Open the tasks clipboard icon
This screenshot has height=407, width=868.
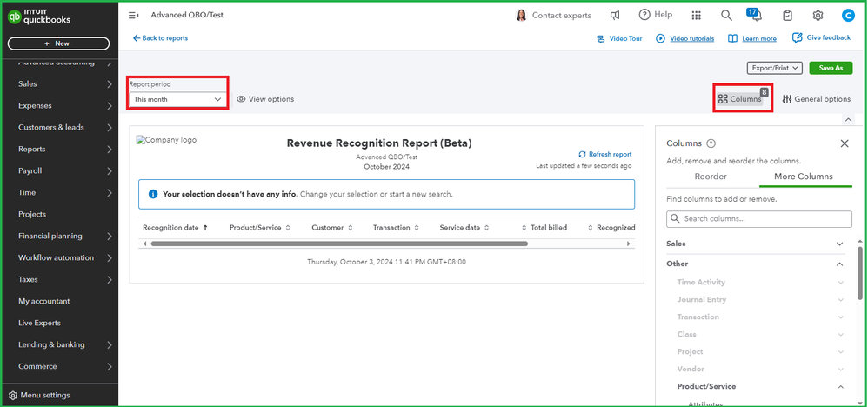787,16
